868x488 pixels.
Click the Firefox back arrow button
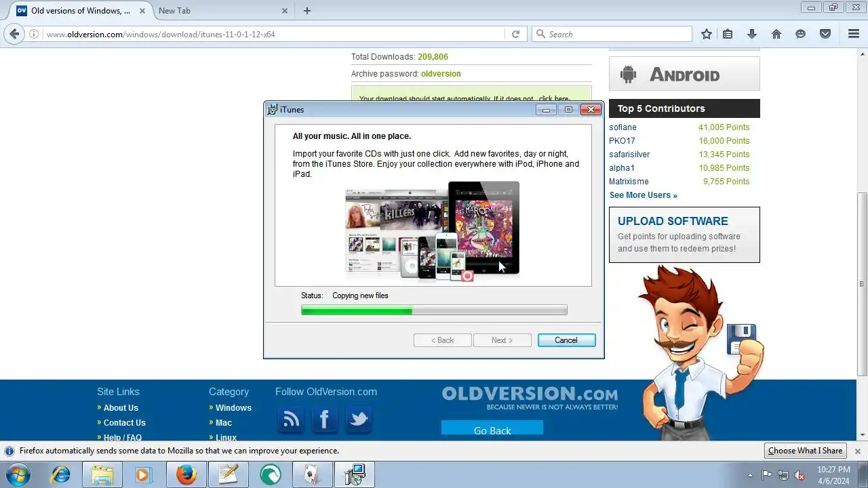(x=14, y=34)
